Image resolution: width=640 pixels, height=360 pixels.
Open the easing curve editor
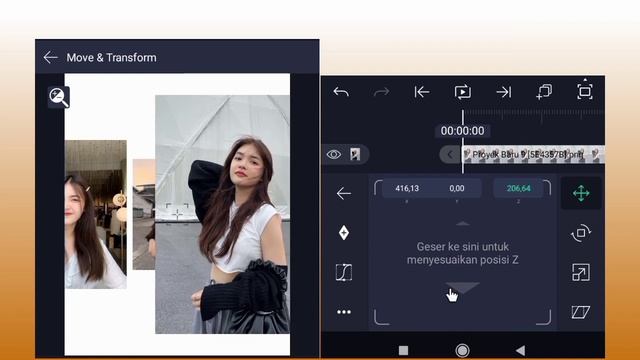344,272
